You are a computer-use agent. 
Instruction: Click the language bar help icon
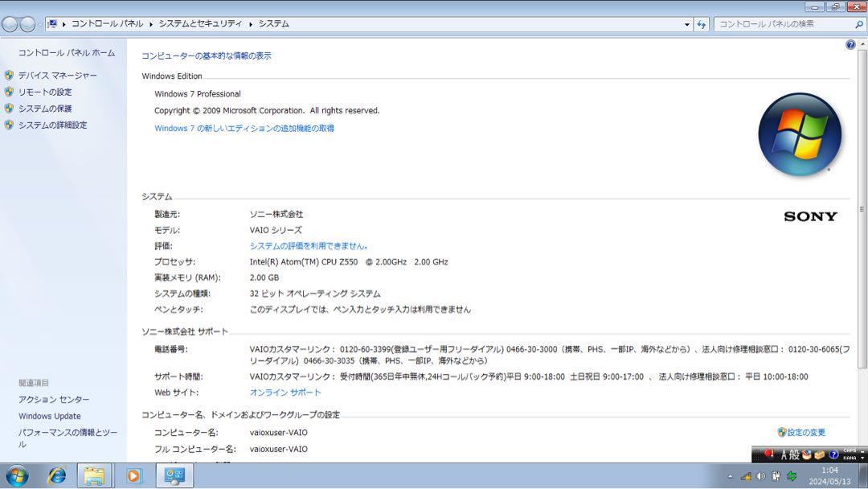click(833, 455)
